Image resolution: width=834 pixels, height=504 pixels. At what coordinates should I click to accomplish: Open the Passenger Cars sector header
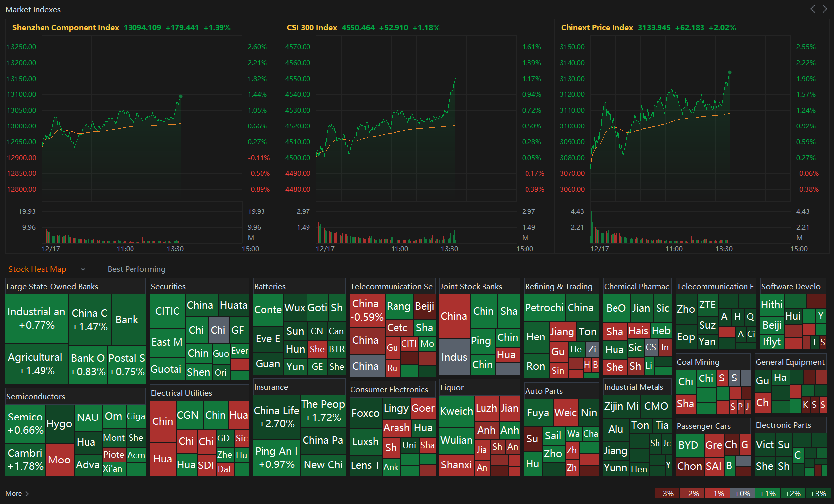pyautogui.click(x=713, y=426)
